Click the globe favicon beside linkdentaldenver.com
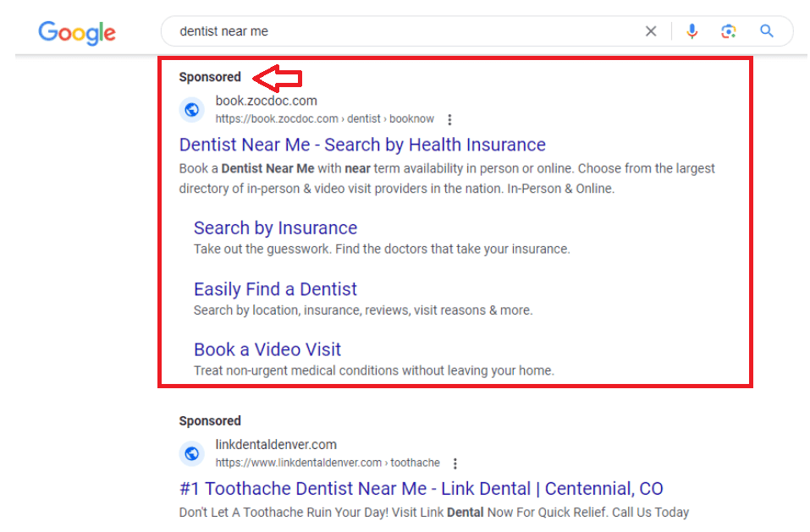 tap(191, 453)
